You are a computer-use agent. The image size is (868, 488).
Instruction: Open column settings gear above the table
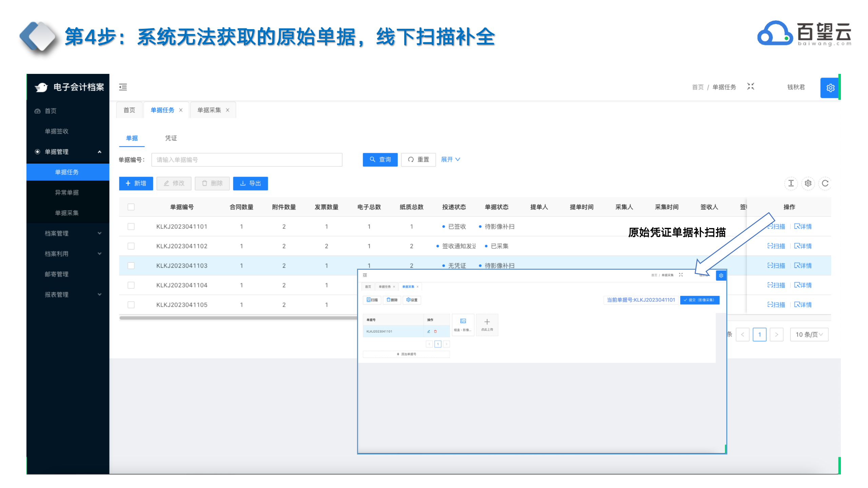click(808, 183)
